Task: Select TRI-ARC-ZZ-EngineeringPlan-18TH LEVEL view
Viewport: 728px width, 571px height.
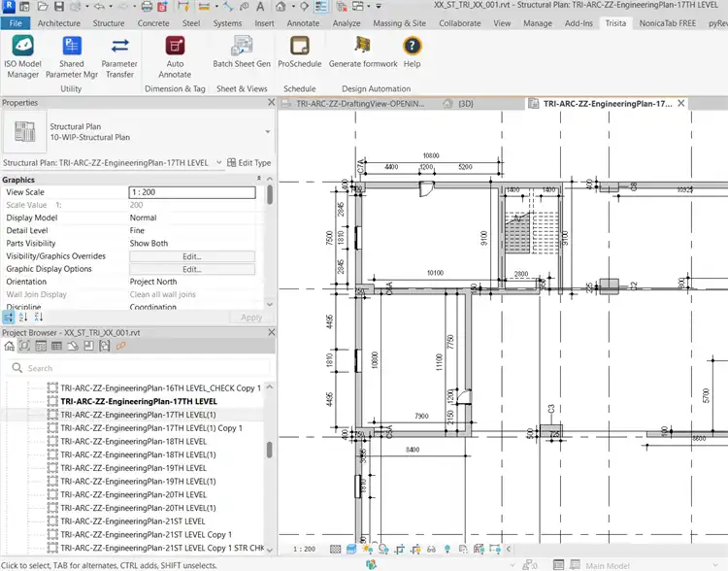Action: [x=134, y=442]
